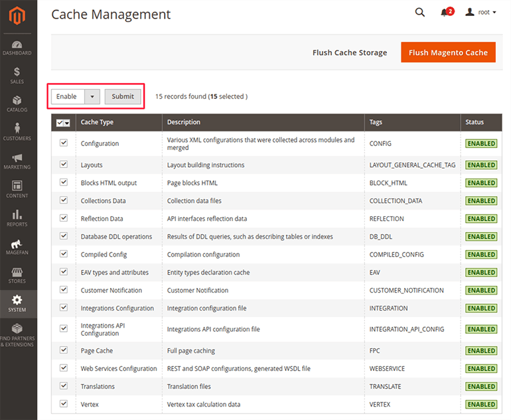Click the search magnifier icon
This screenshot has width=511, height=420.
pyautogui.click(x=419, y=13)
